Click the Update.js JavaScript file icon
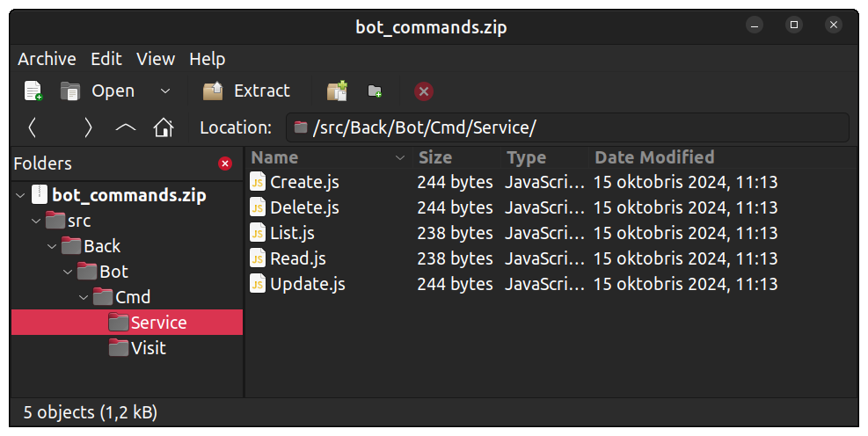The width and height of the screenshot is (868, 436). pyautogui.click(x=258, y=284)
